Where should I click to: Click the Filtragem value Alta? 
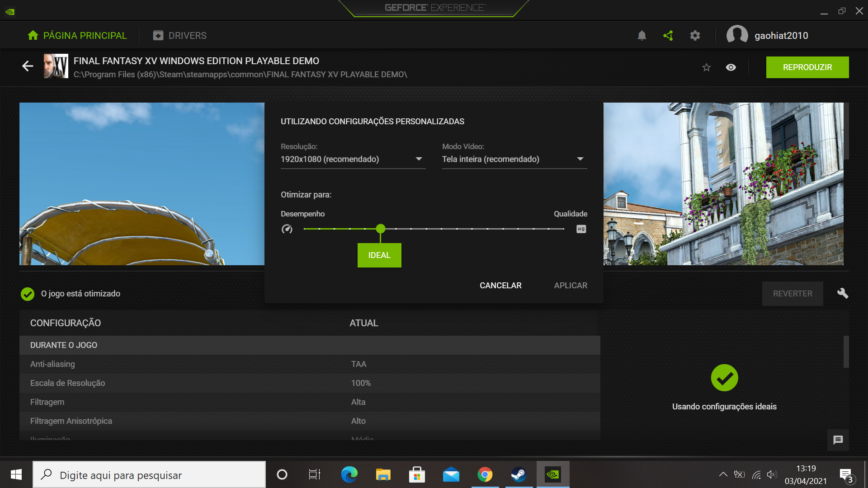click(358, 402)
